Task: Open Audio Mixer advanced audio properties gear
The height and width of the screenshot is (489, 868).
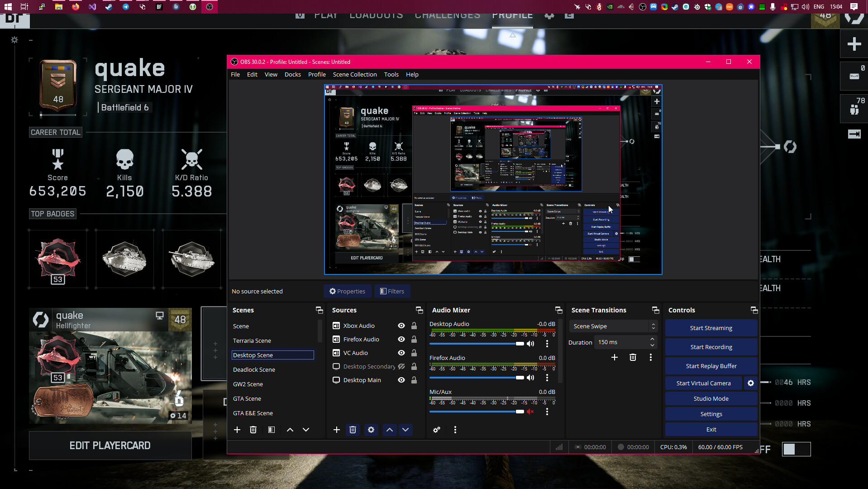Action: (x=437, y=430)
